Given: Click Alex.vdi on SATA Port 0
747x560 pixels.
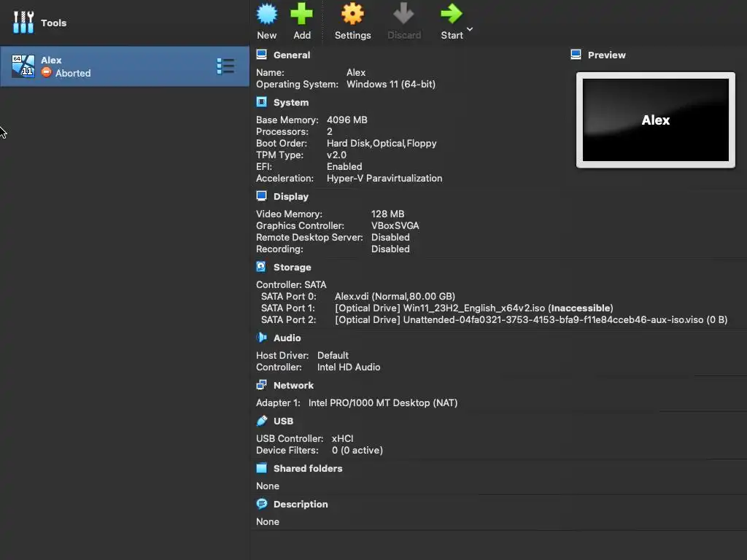Looking at the screenshot, I should [x=395, y=296].
